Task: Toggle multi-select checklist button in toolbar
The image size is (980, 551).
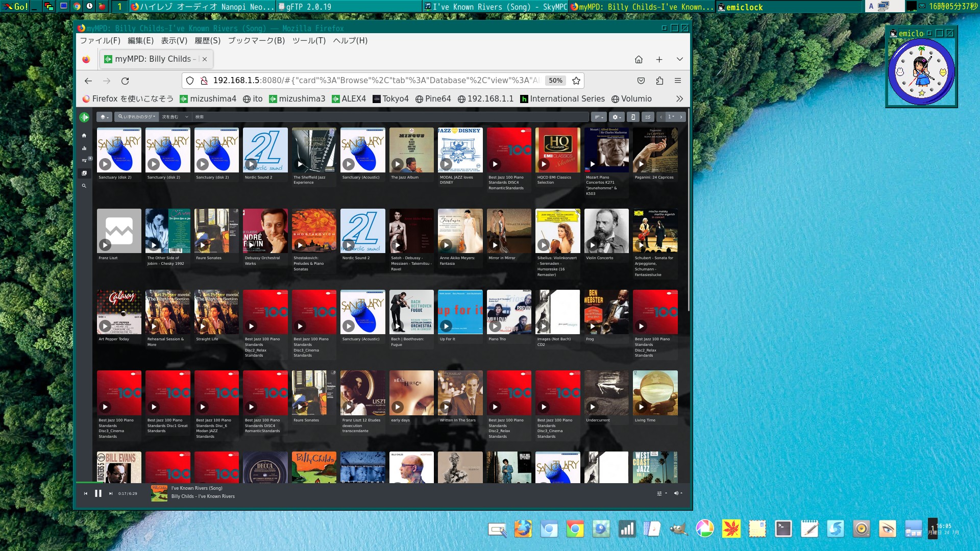Action: 648,117
